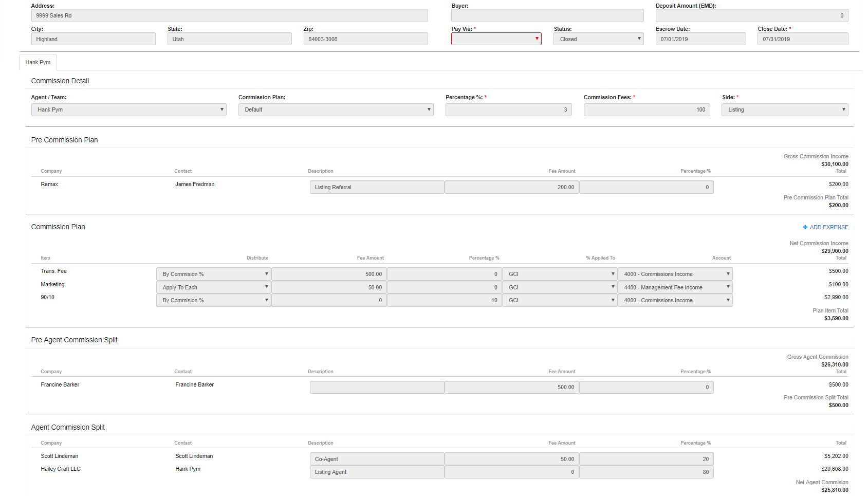Open the 90/10 row account dropdown
The image size is (868, 496).
click(x=675, y=300)
